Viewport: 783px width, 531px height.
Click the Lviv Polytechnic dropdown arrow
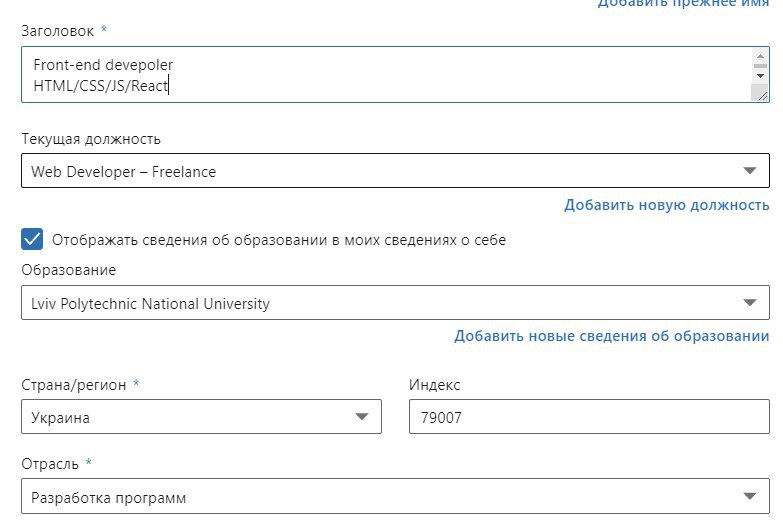(750, 303)
